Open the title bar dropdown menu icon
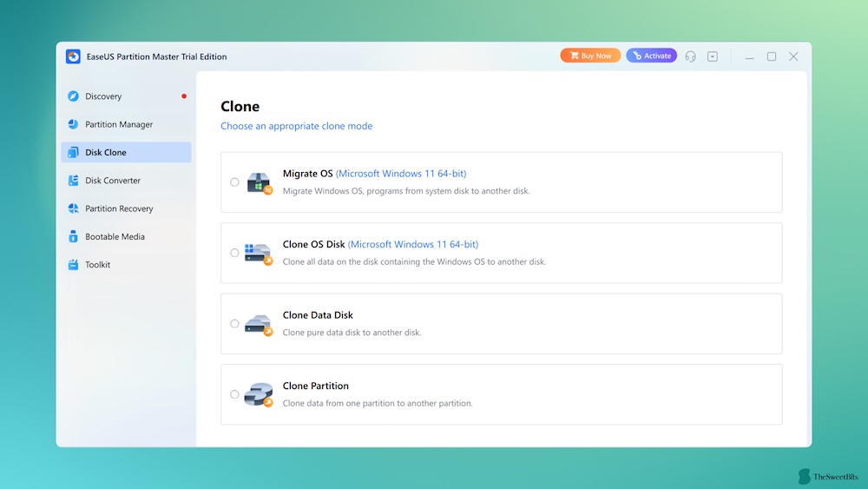The height and width of the screenshot is (489, 868). coord(713,56)
